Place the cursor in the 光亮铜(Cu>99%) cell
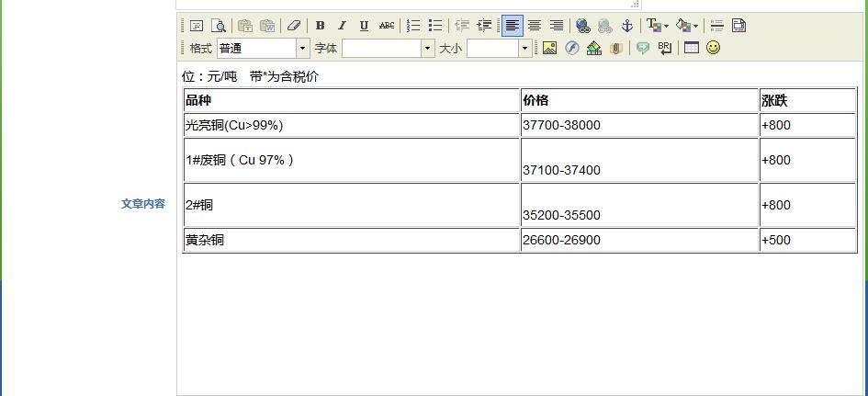Image resolution: width=868 pixels, height=396 pixels. click(352, 125)
